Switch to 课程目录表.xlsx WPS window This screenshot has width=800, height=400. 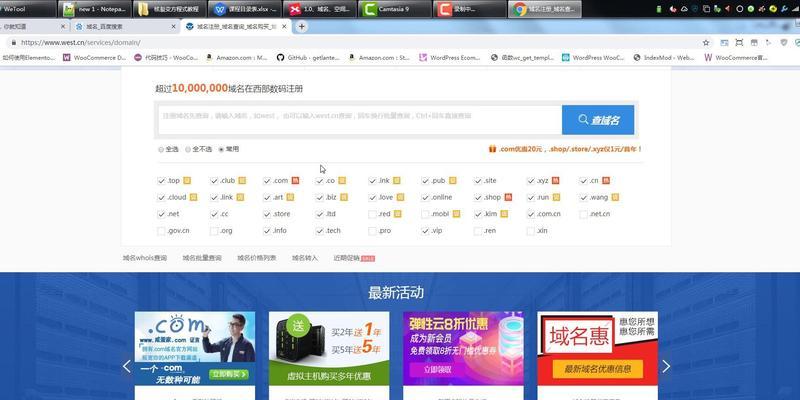[245, 9]
